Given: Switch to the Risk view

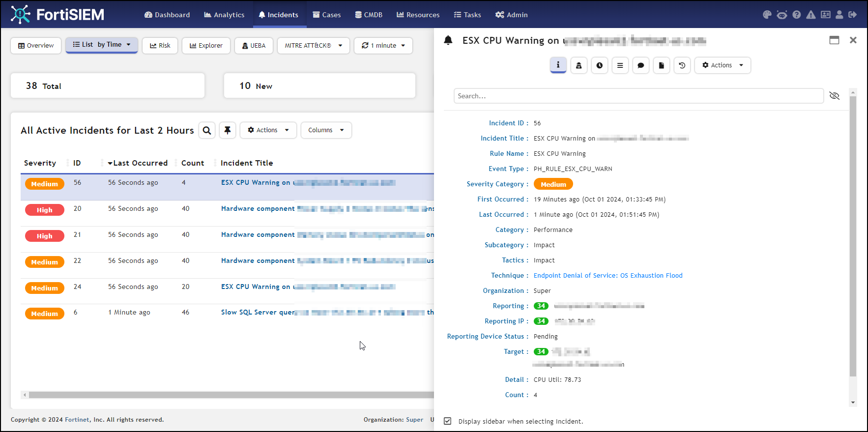Looking at the screenshot, I should [x=160, y=46].
